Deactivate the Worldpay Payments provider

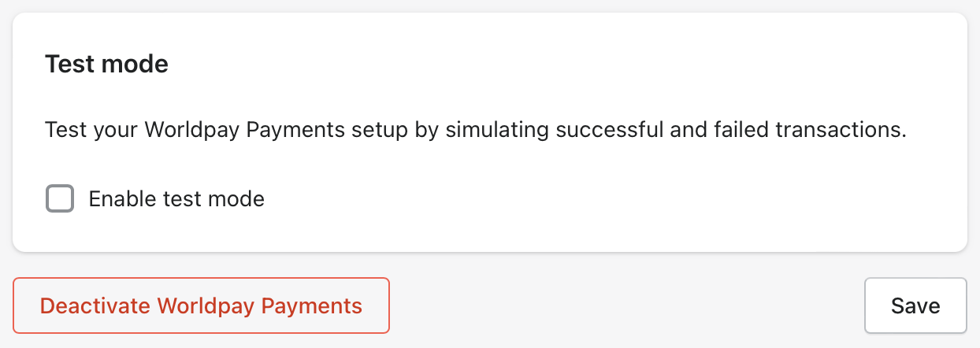pyautogui.click(x=201, y=305)
